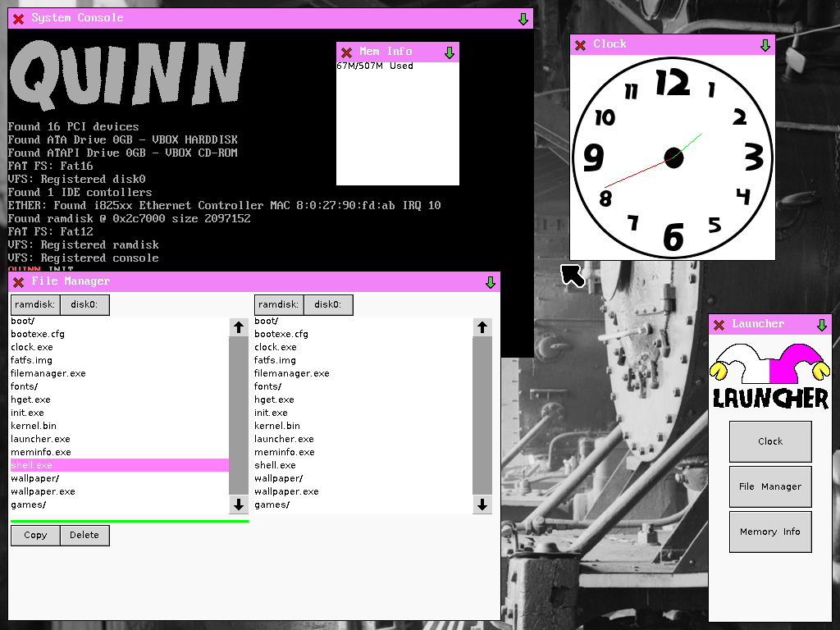
Task: Click the green arrow on Clock title bar
Action: (765, 46)
